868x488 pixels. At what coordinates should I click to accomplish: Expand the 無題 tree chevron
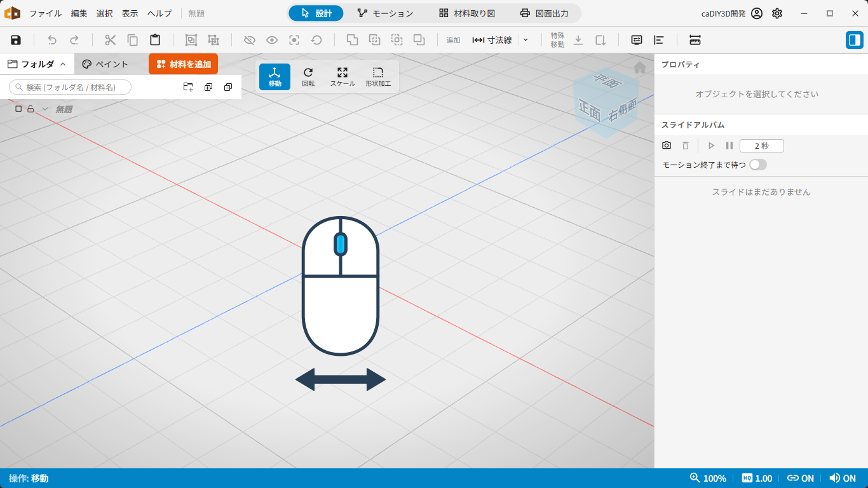click(x=45, y=109)
